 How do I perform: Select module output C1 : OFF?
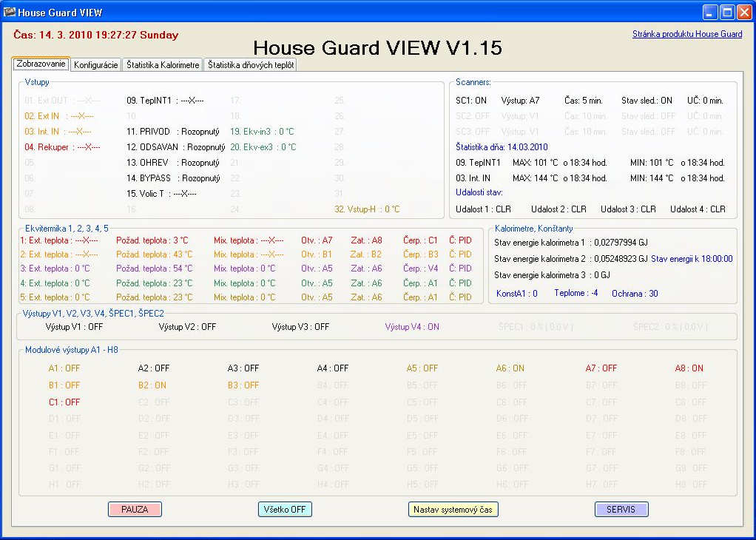click(64, 402)
